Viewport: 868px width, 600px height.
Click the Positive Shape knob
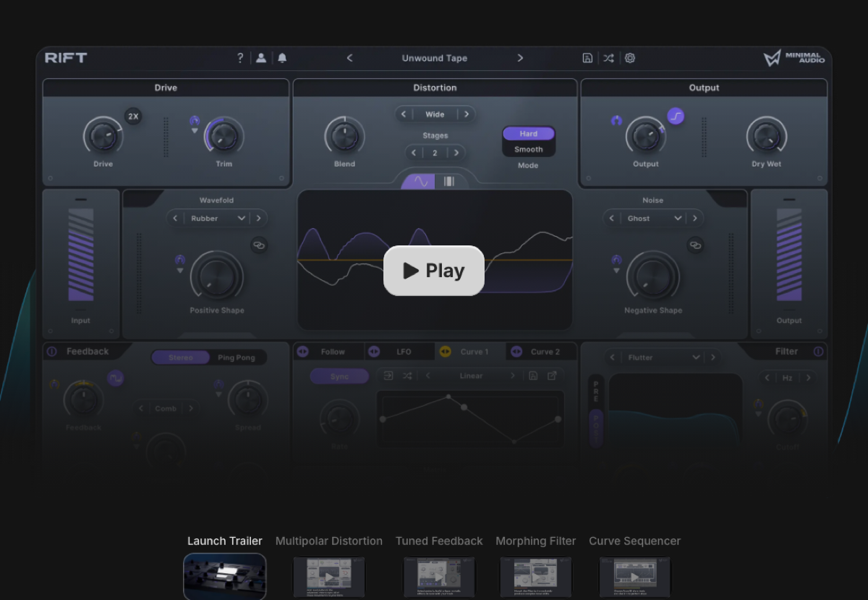pos(217,277)
